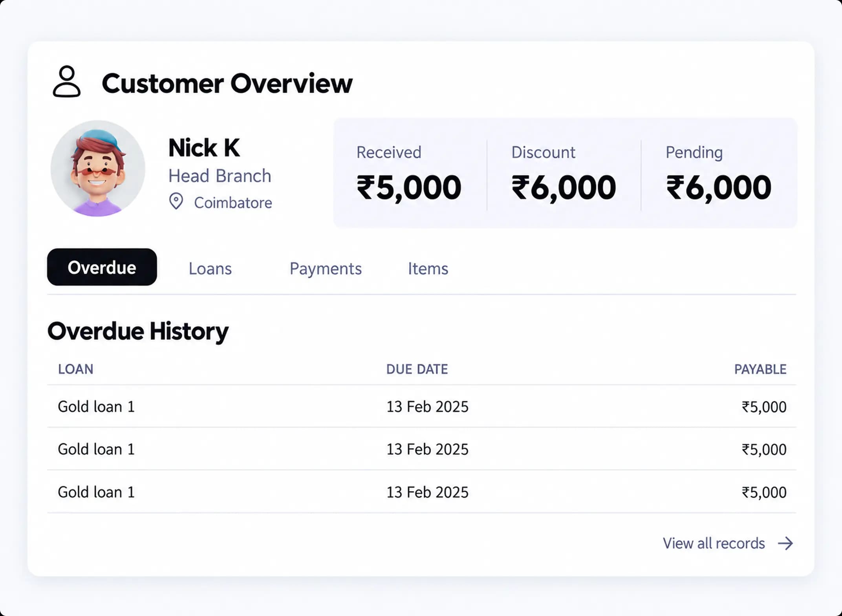Click the Head Branch label
842x616 pixels.
pyautogui.click(x=220, y=176)
